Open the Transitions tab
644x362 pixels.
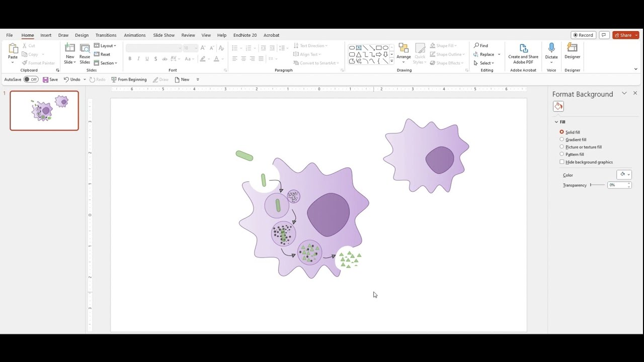[x=106, y=35]
